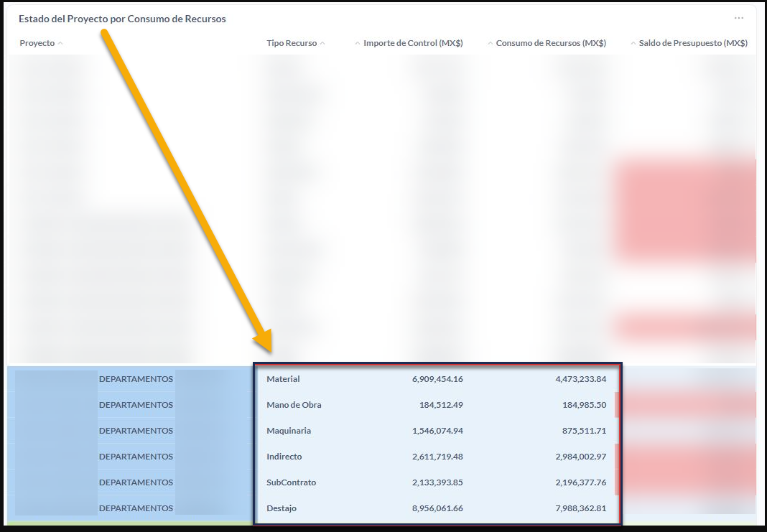Select the Saldo de Presupuesto (MX$) header
This screenshot has width=767, height=532.
coord(693,43)
